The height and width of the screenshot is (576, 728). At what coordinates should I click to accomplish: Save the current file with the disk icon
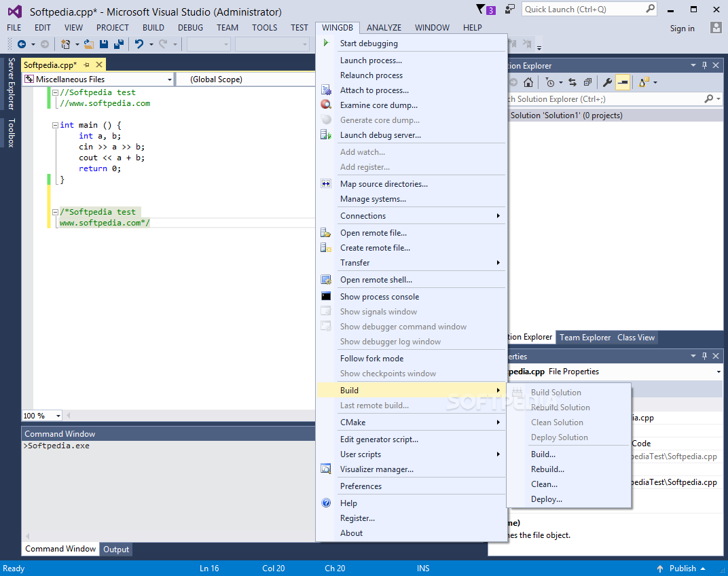click(104, 44)
